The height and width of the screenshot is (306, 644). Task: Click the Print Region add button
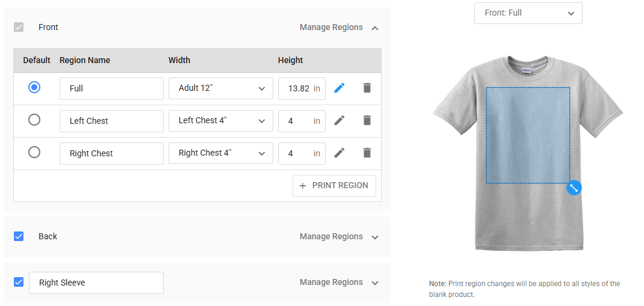pyautogui.click(x=334, y=186)
